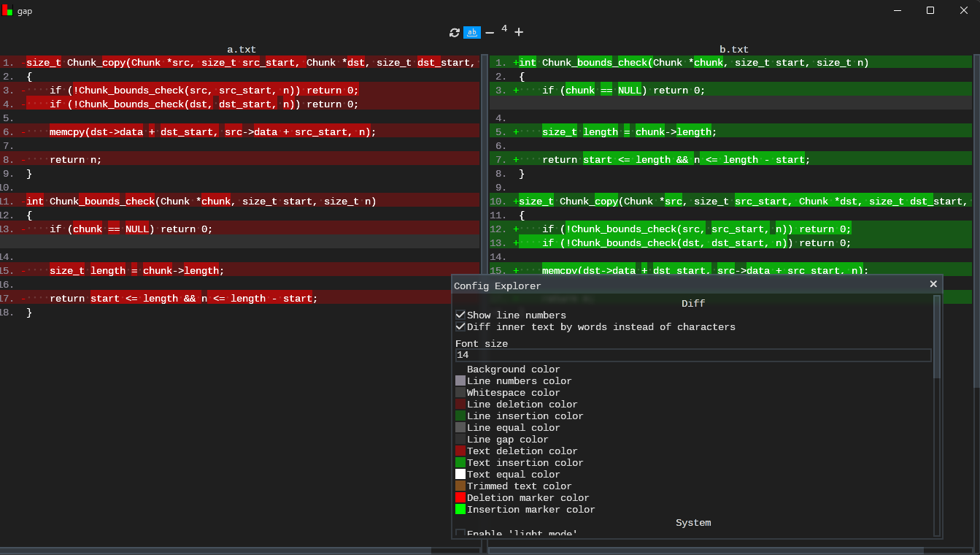980x555 pixels.
Task: Toggle Diff inner text by words checkbox
Action: tap(460, 326)
